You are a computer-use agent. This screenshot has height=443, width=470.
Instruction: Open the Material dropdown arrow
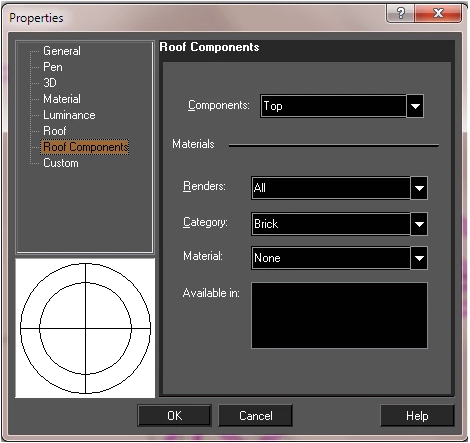pyautogui.click(x=419, y=258)
